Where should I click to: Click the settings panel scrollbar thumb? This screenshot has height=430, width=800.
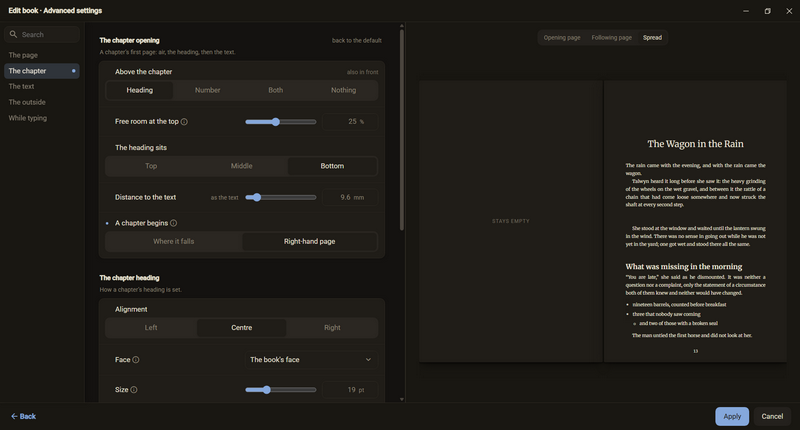click(402, 130)
